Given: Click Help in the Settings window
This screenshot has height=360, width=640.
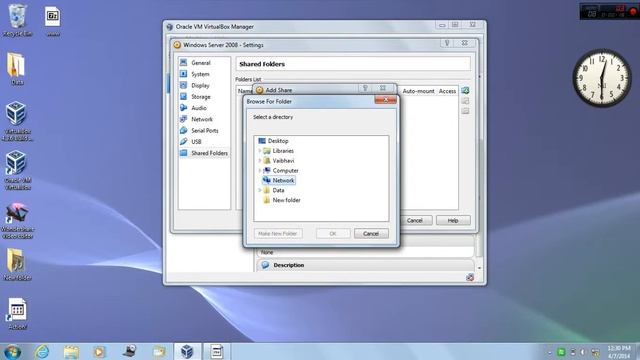Looking at the screenshot, I should pyautogui.click(x=453, y=220).
